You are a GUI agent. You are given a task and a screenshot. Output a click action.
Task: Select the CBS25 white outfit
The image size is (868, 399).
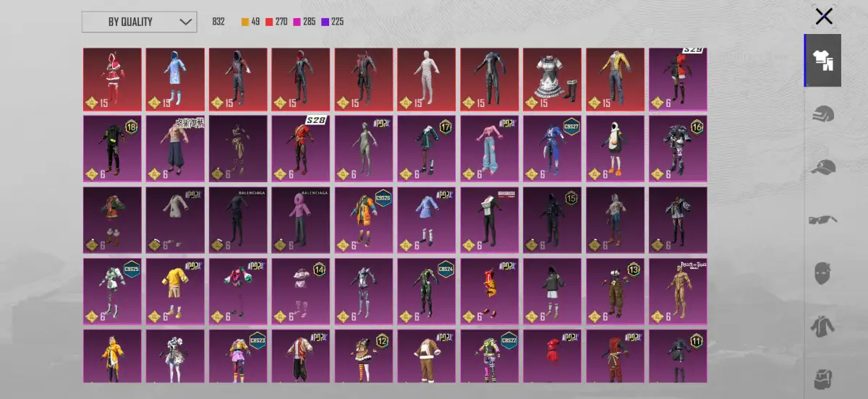click(x=112, y=291)
